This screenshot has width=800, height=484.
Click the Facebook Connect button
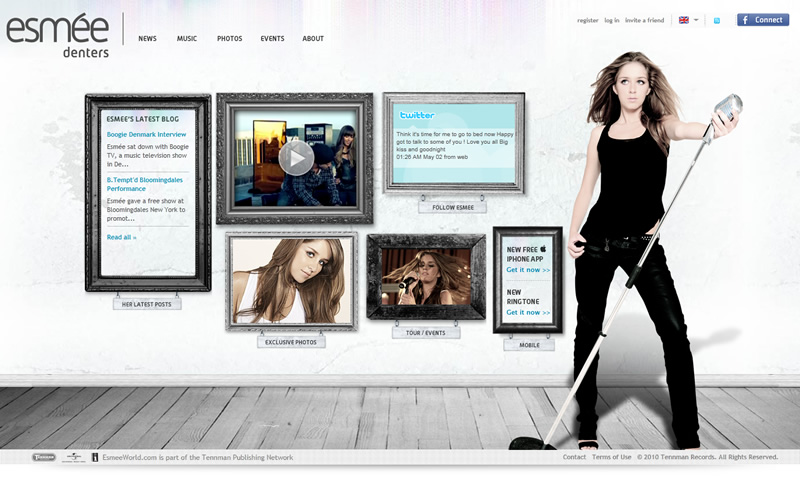763,20
